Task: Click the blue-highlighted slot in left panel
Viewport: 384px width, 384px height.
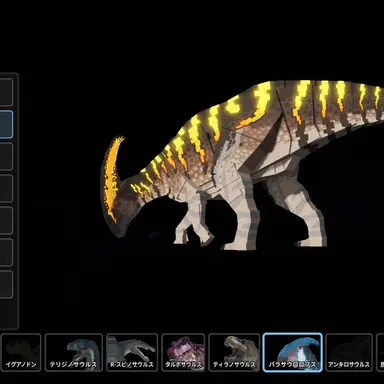Action: pyautogui.click(x=6, y=124)
